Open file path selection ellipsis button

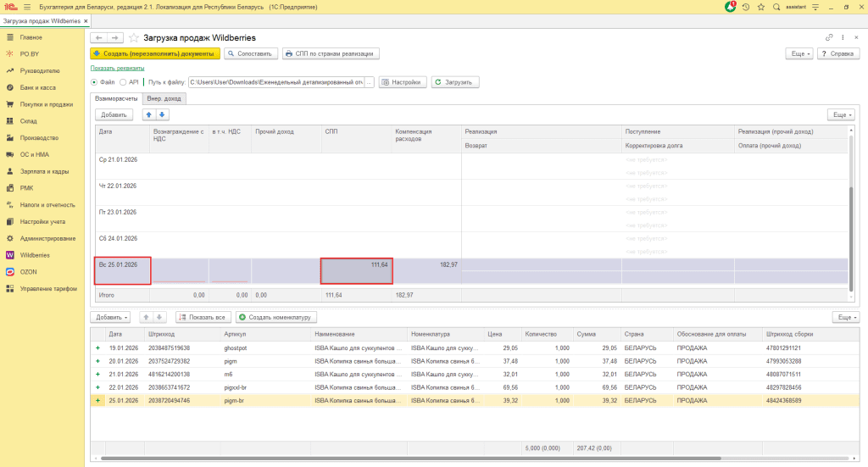coord(370,82)
